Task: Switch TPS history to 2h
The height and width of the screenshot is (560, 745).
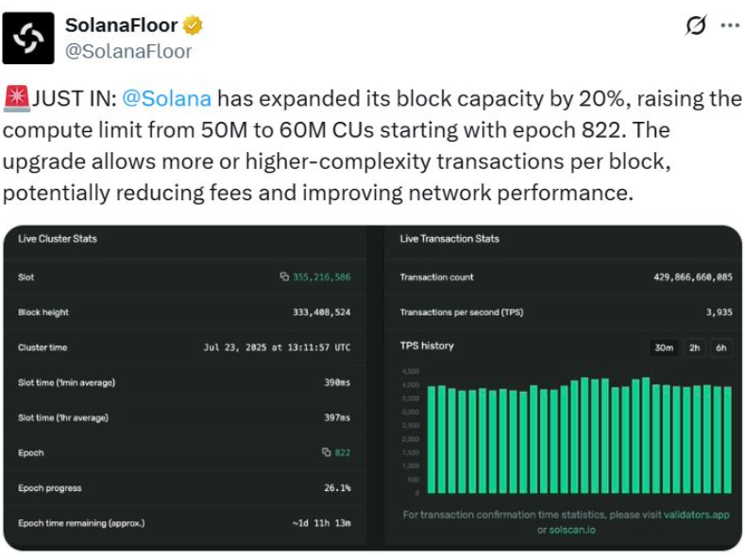Action: tap(694, 348)
